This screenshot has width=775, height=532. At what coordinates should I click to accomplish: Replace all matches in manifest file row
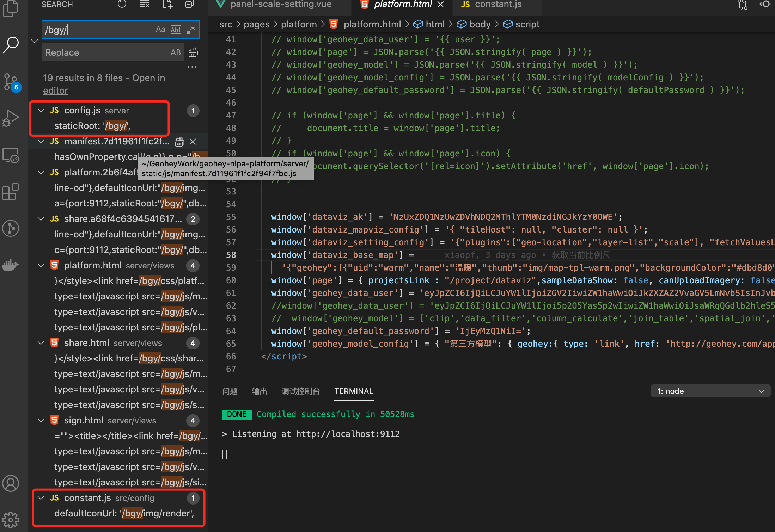tap(180, 142)
